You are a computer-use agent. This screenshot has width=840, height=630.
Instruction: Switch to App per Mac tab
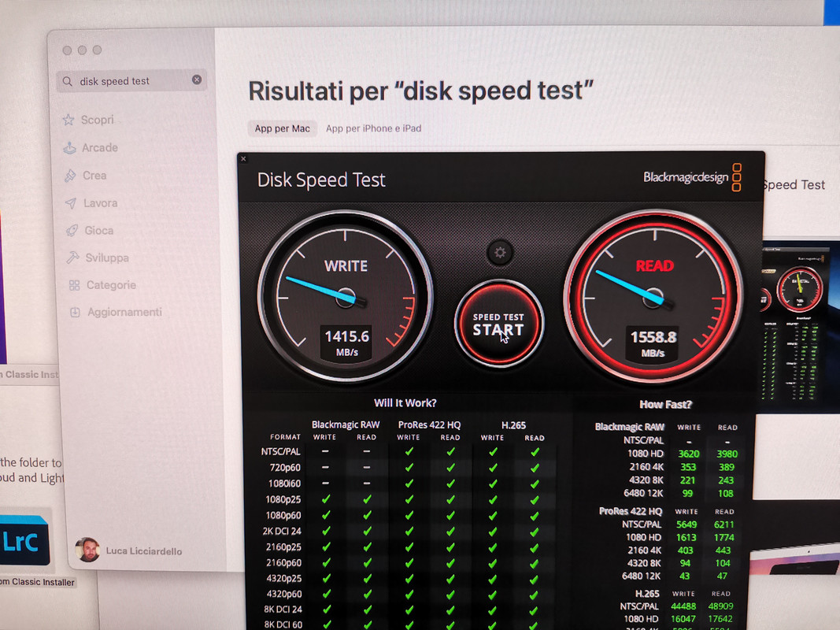(283, 128)
